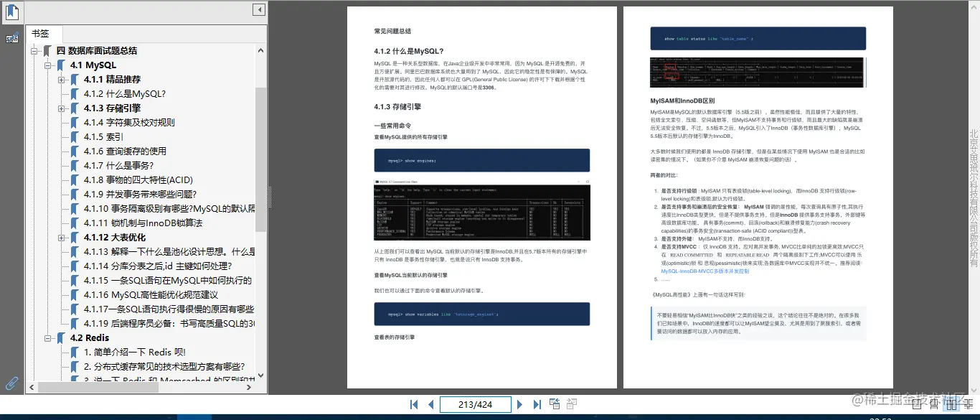
Task: Open bookmark 4.1.10 事务隔离级别
Action: coord(169,209)
